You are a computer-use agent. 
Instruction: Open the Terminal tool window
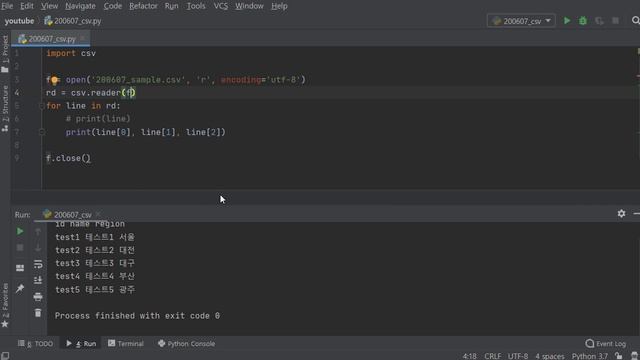[126, 344]
